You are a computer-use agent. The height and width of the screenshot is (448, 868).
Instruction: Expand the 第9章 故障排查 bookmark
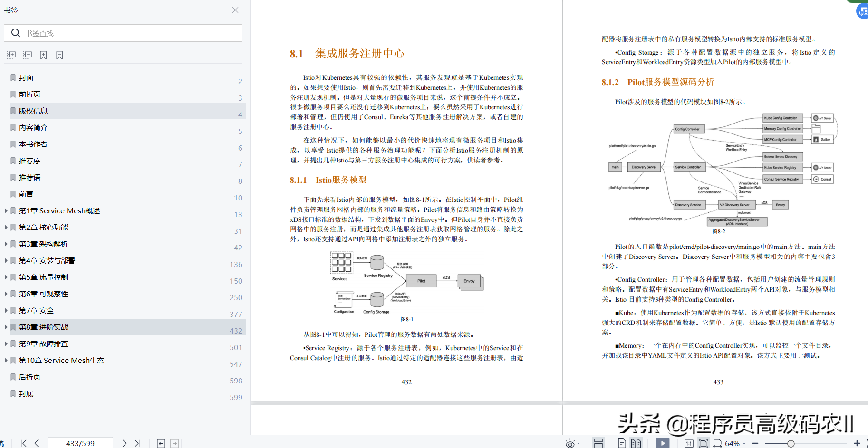6,343
